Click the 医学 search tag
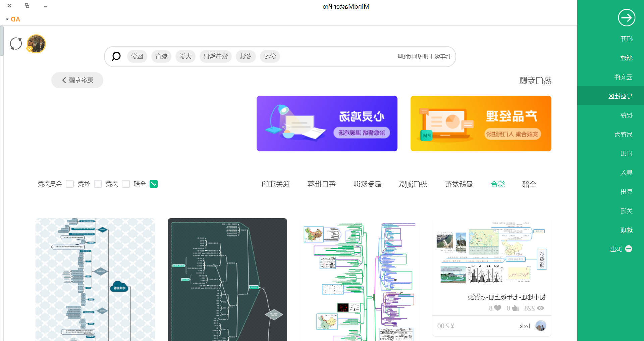644x341 pixels. click(x=137, y=56)
